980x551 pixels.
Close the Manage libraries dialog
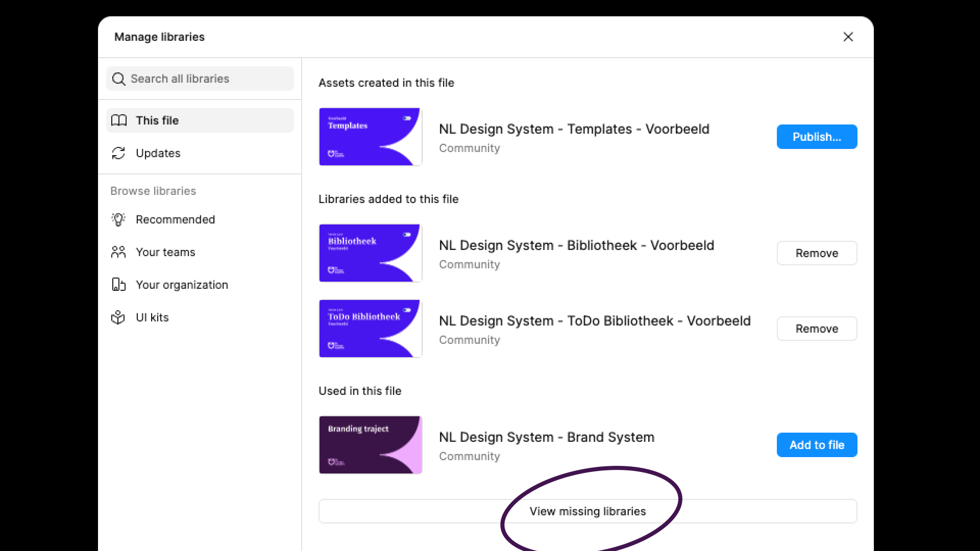[x=848, y=37]
